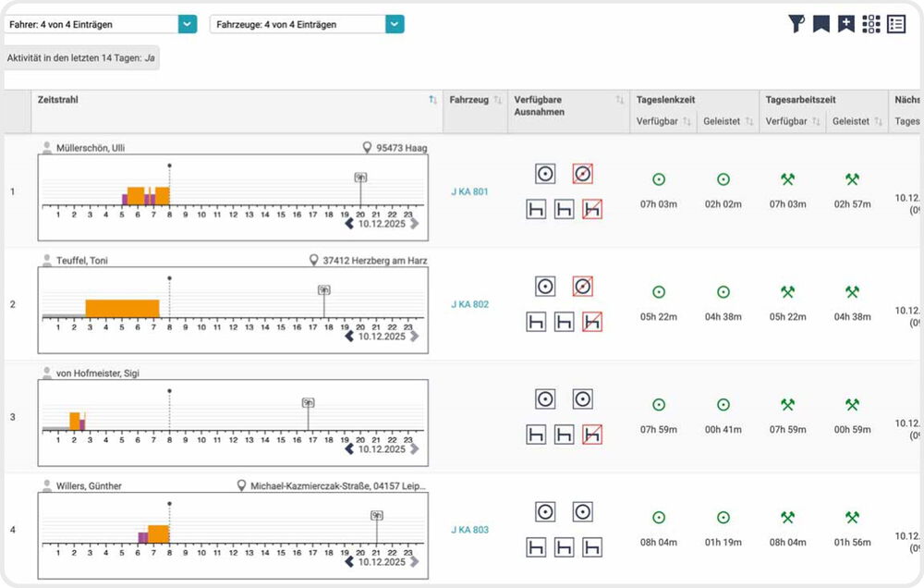Sort the Fahrzeug column
Screen dimensions: 924x588
click(498, 100)
